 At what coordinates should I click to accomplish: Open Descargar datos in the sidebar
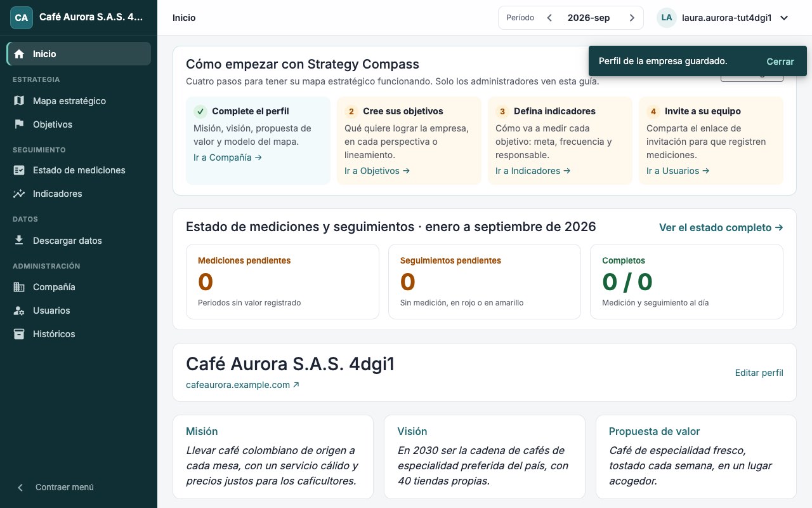pos(79,241)
